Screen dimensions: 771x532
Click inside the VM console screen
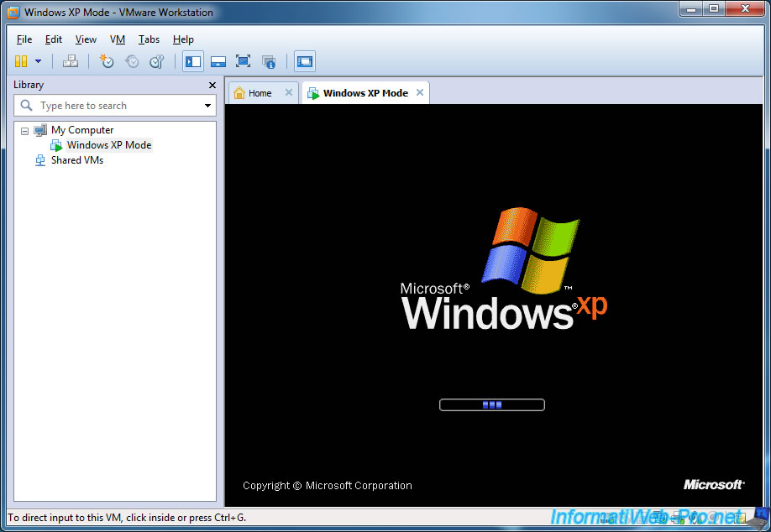pos(493,305)
